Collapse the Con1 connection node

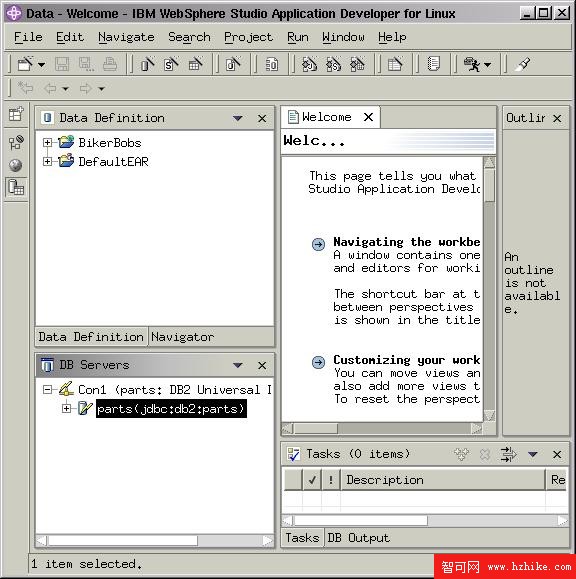pos(47,389)
